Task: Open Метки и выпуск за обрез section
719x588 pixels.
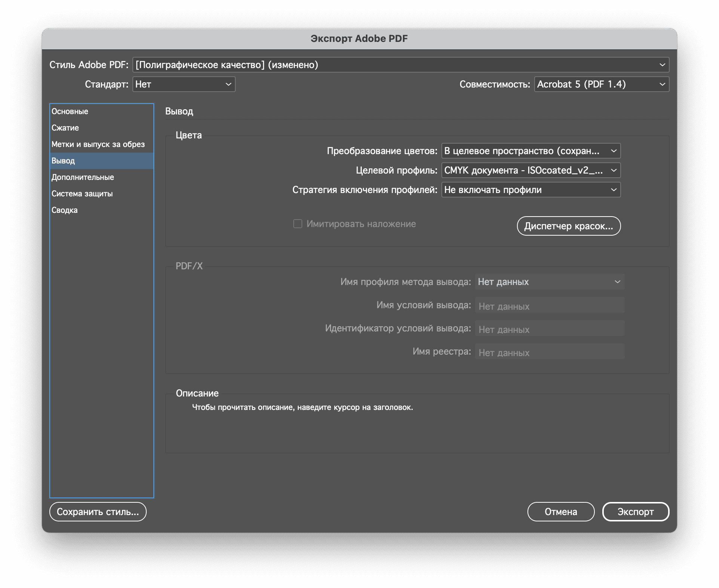Action: pos(102,144)
